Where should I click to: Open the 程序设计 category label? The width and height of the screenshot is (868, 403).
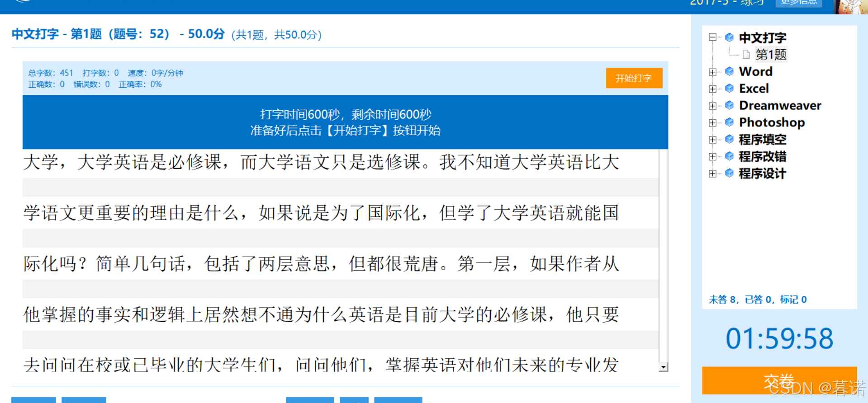[x=763, y=173]
